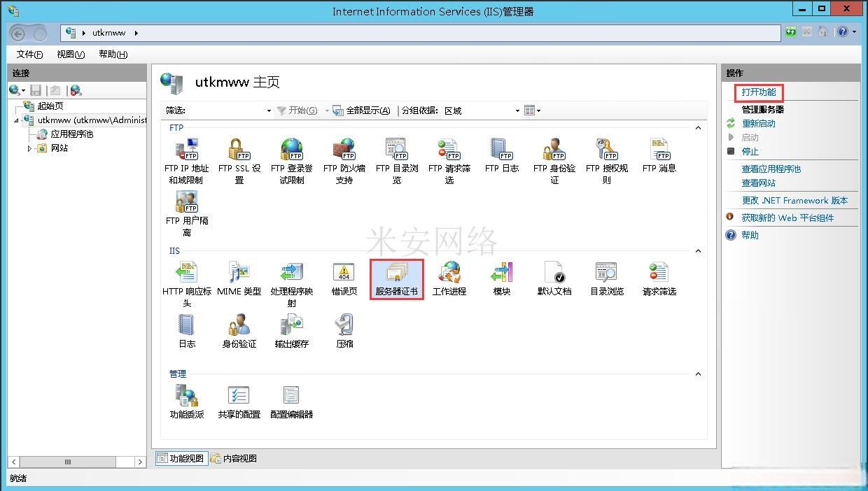Click the connect icon in 连接 toolbar
Image resolution: width=868 pixels, height=491 pixels.
point(15,91)
